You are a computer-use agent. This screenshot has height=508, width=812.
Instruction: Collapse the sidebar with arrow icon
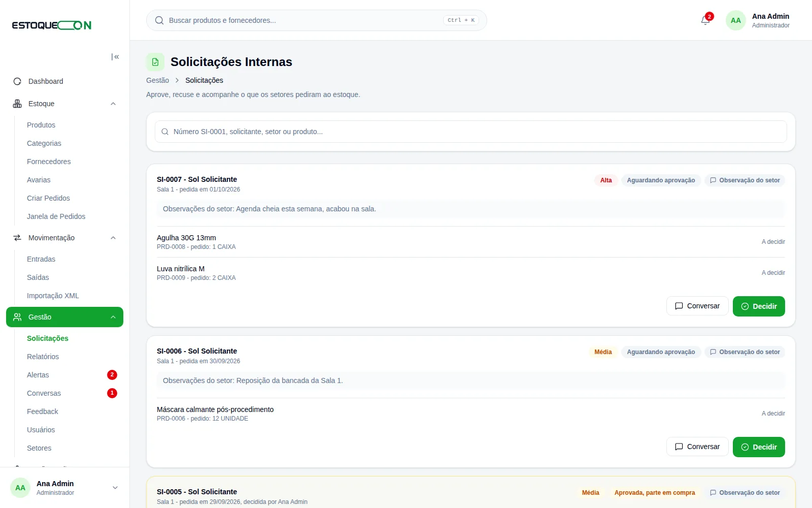pyautogui.click(x=115, y=57)
